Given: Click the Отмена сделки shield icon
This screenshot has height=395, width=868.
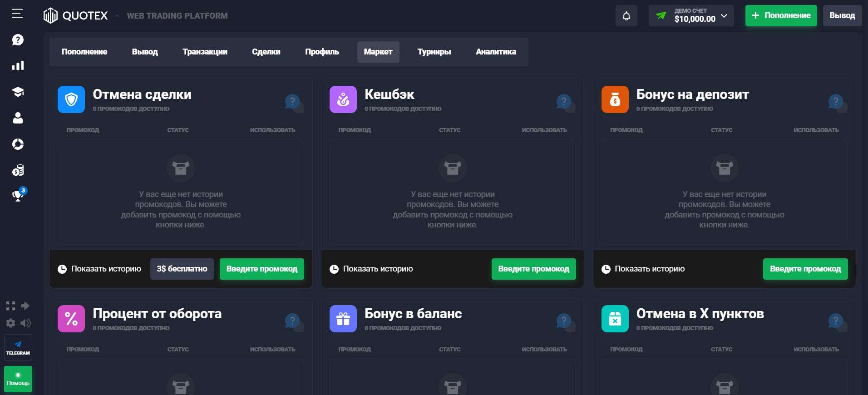Looking at the screenshot, I should pos(71,99).
